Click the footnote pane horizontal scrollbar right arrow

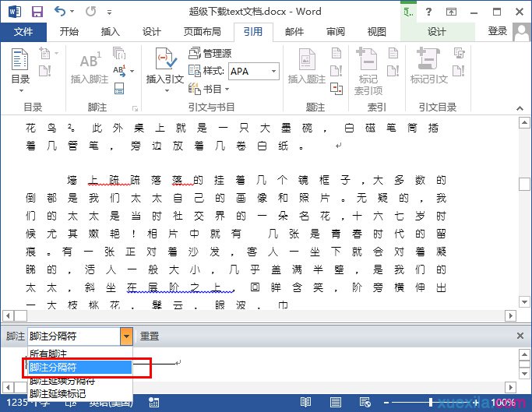click(510, 387)
